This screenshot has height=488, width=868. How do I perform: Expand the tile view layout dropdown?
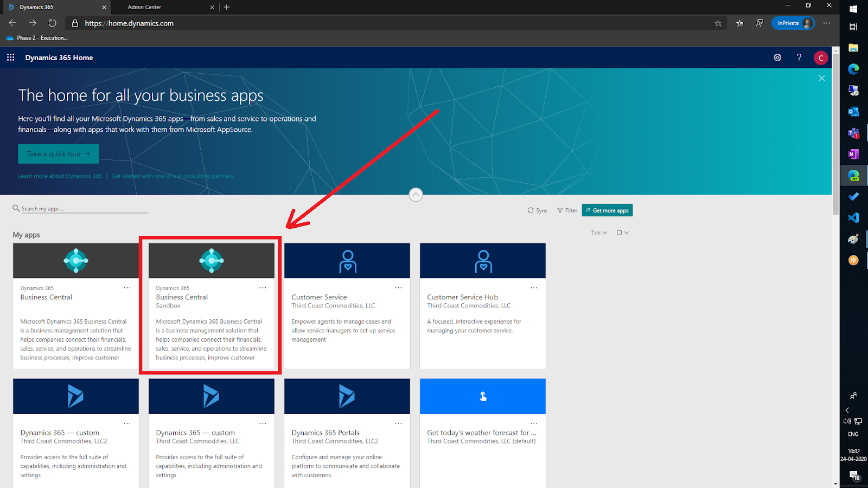pyautogui.click(x=623, y=233)
